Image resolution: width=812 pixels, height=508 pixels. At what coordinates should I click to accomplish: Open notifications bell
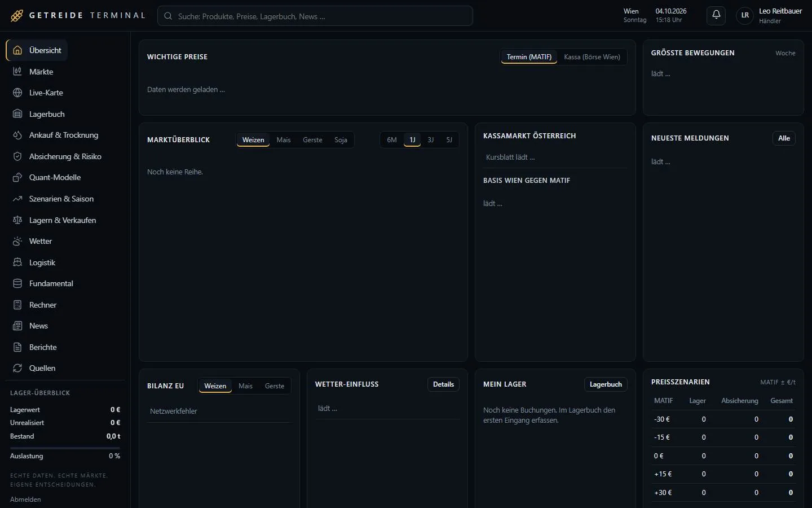click(716, 15)
